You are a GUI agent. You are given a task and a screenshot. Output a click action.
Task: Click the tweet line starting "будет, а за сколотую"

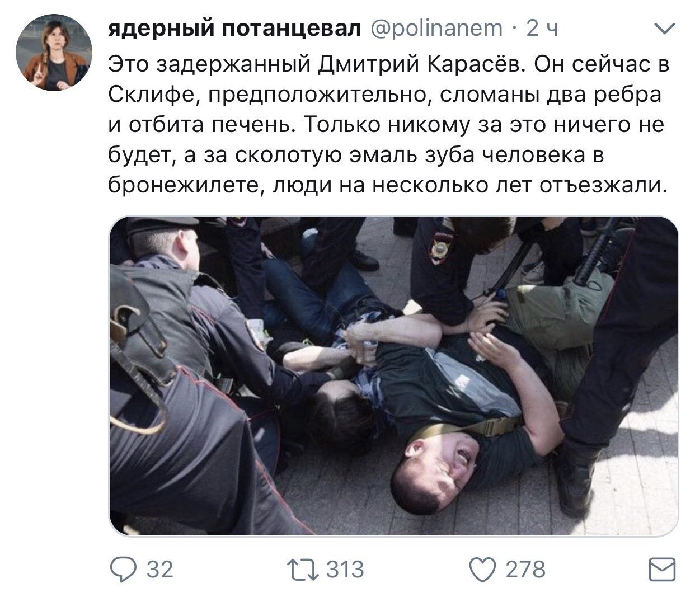pos(356,154)
